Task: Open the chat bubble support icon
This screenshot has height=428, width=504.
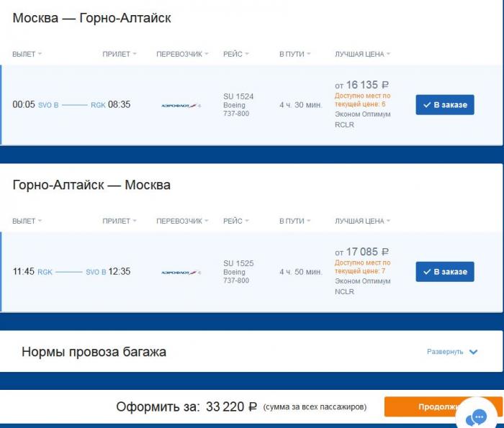Action: click(x=477, y=417)
